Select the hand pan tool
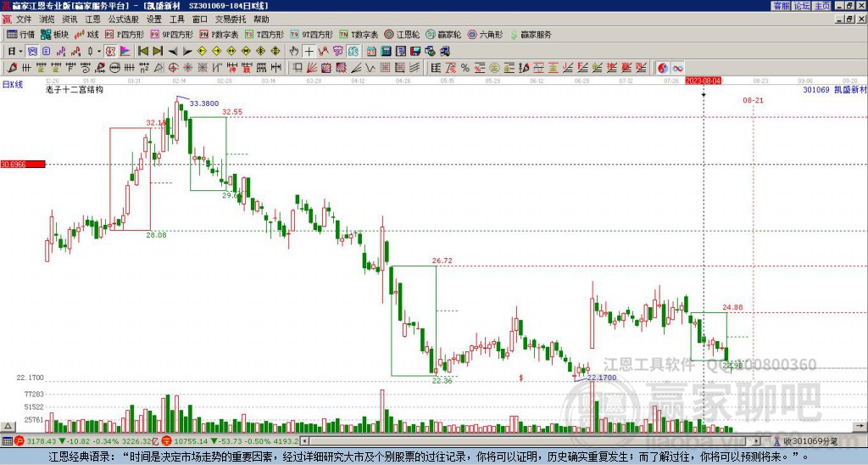The height and width of the screenshot is (465, 868). point(294,51)
